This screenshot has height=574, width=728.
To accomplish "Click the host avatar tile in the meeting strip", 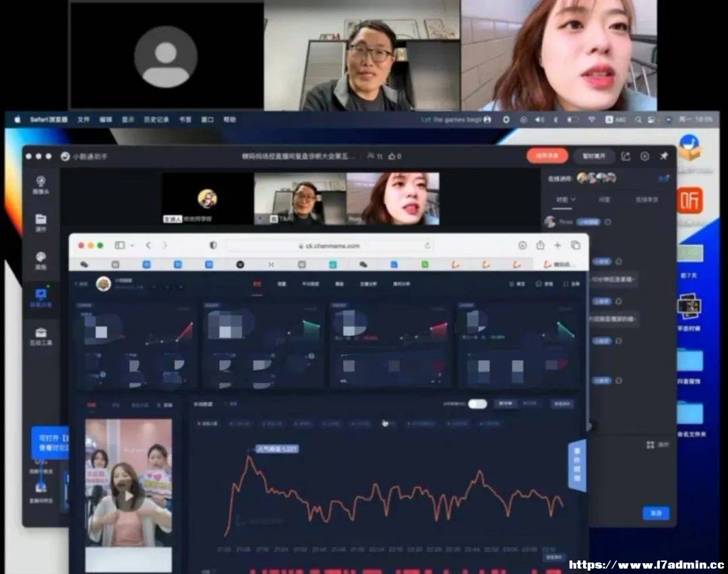I will [208, 199].
